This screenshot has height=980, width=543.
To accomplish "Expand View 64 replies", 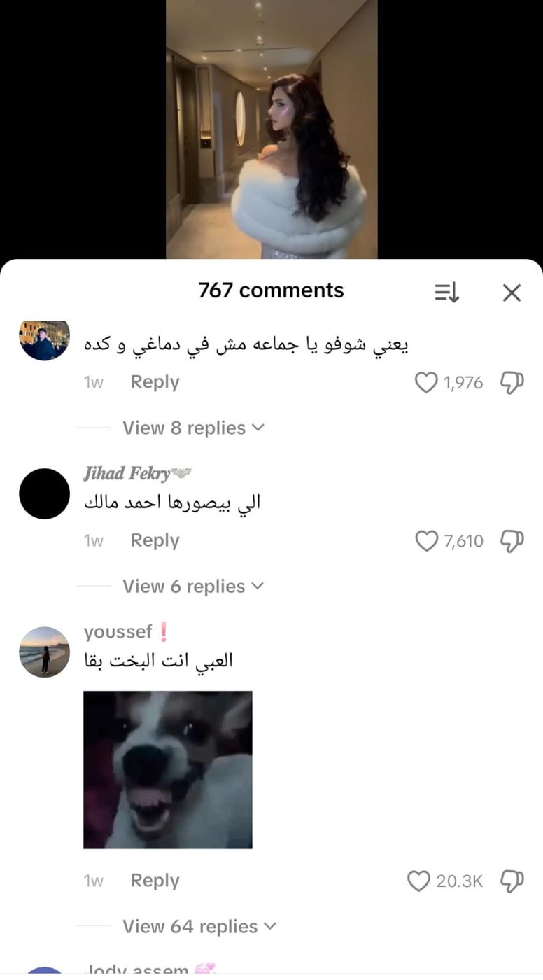I will (199, 926).
